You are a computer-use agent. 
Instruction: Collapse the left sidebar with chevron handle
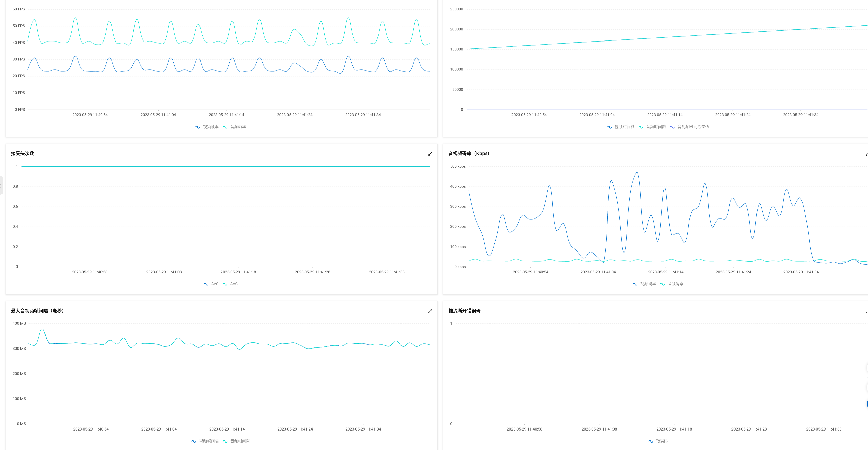(x=1, y=185)
